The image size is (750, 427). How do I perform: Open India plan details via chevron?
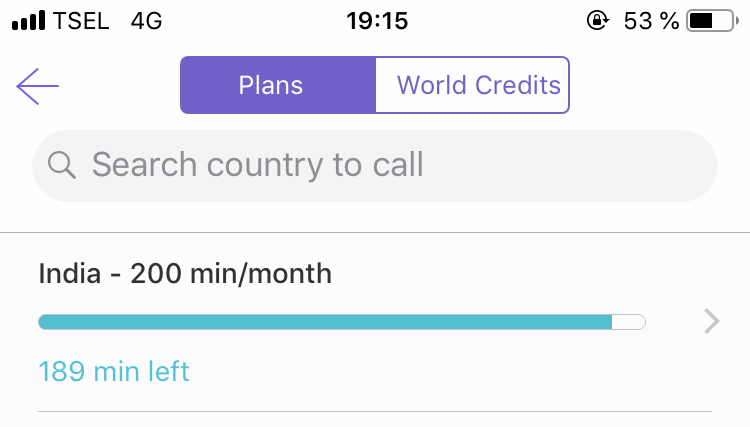[x=711, y=321]
